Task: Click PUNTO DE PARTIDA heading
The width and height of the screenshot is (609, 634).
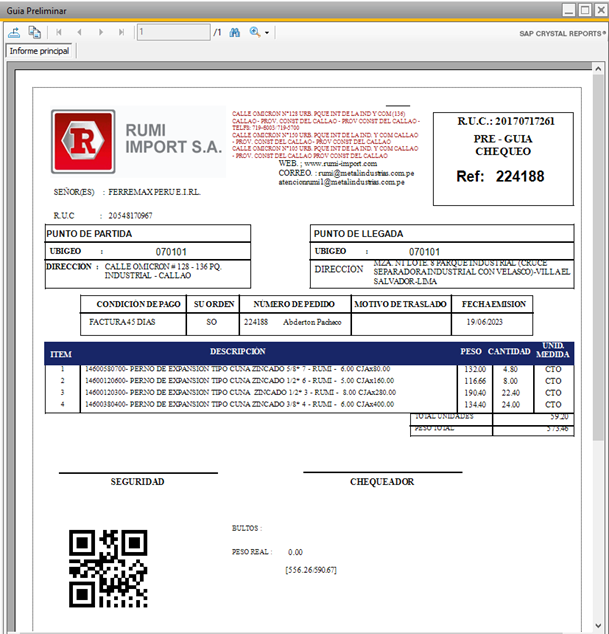Action: [89, 234]
